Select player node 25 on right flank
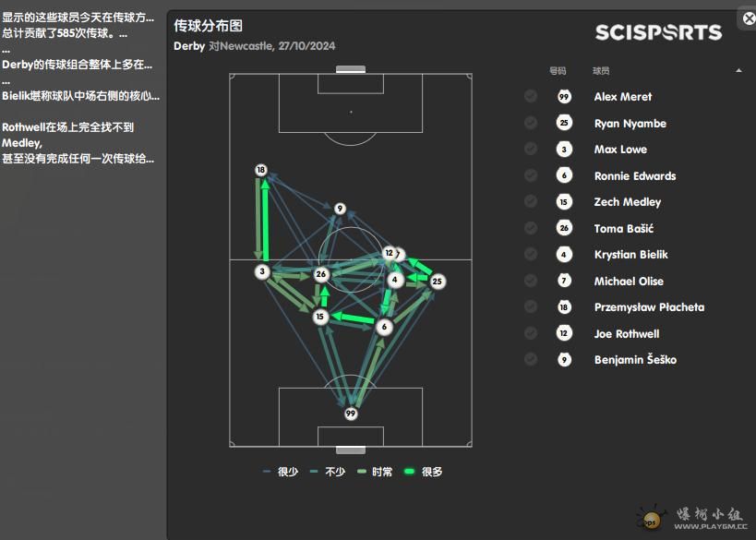The image size is (756, 540). click(437, 282)
